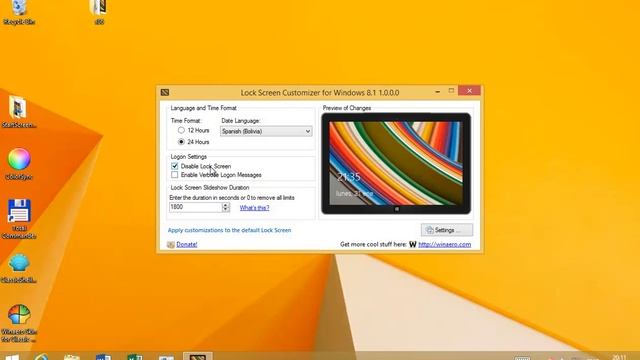This screenshot has height=360, width=640.
Task: Uncheck the Disable Lock Screen checkbox
Action: 175,166
